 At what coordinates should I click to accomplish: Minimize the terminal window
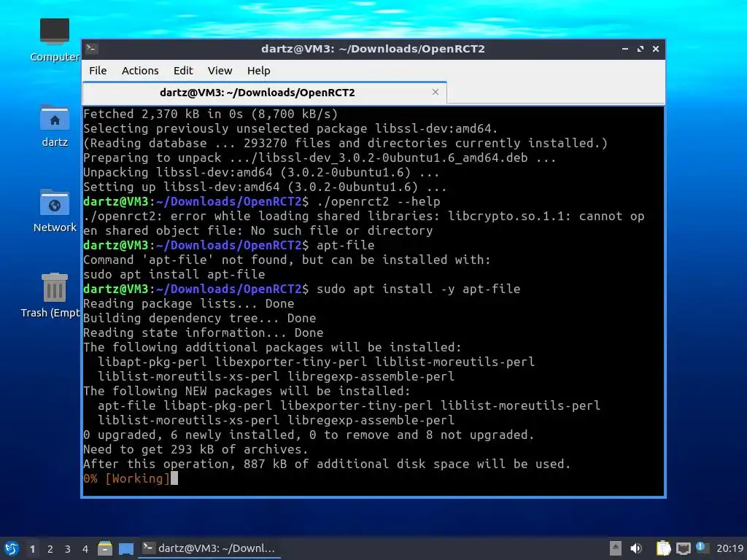tap(625, 49)
